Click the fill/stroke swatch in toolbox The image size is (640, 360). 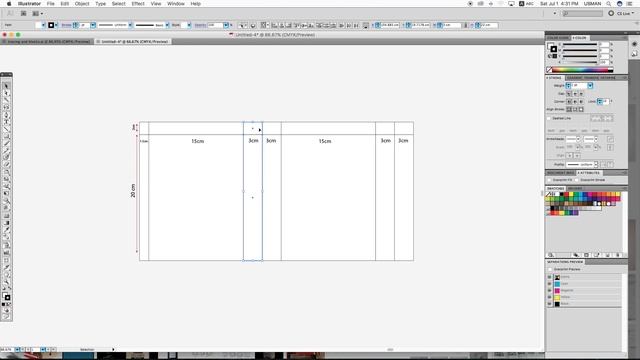coord(6,296)
